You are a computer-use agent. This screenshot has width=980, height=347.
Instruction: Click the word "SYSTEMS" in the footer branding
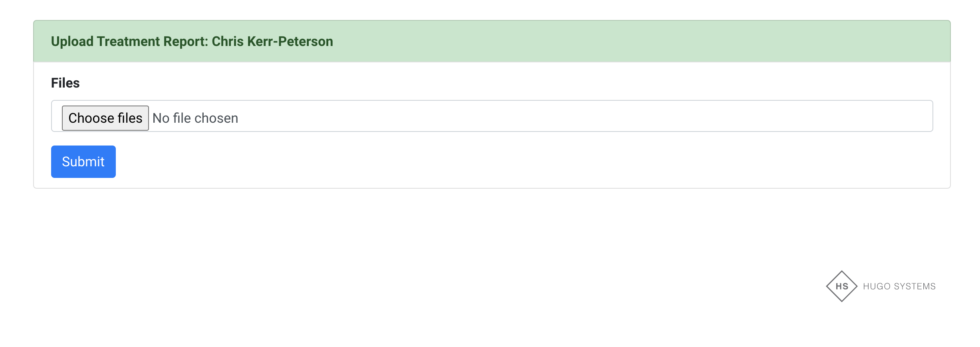point(915,287)
